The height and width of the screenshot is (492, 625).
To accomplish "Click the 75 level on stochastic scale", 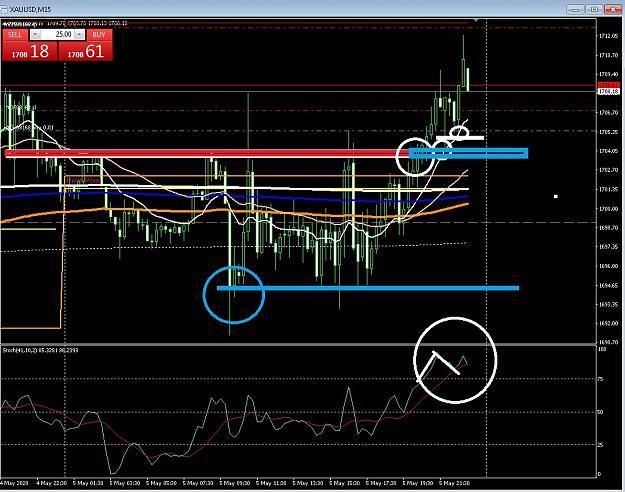I will (601, 379).
